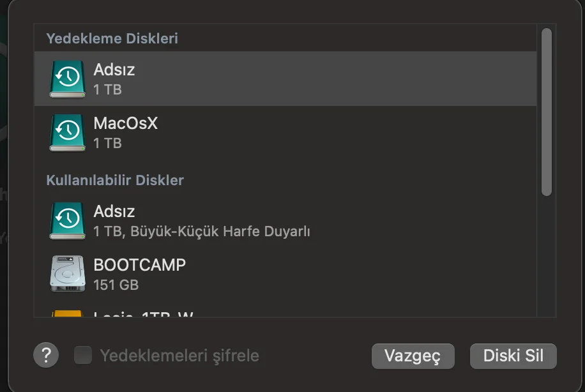Cancel the dialog with Vazgeç
The height and width of the screenshot is (392, 585).
tap(413, 356)
